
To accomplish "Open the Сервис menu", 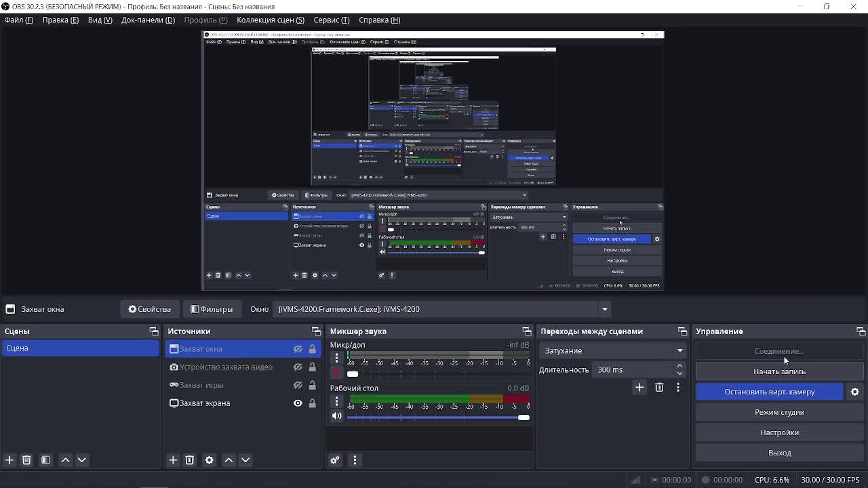I will (x=332, y=20).
